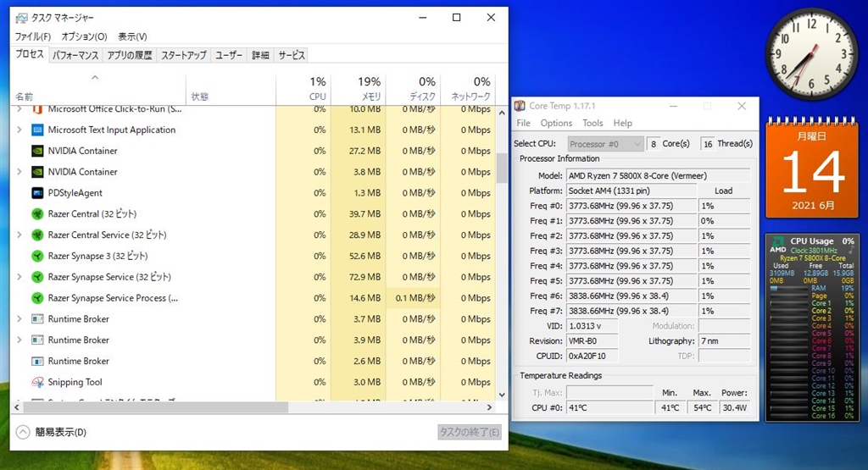Screen dimensions: 868x470
Task: Click scroll up arrow of process list
Action: pos(502,113)
